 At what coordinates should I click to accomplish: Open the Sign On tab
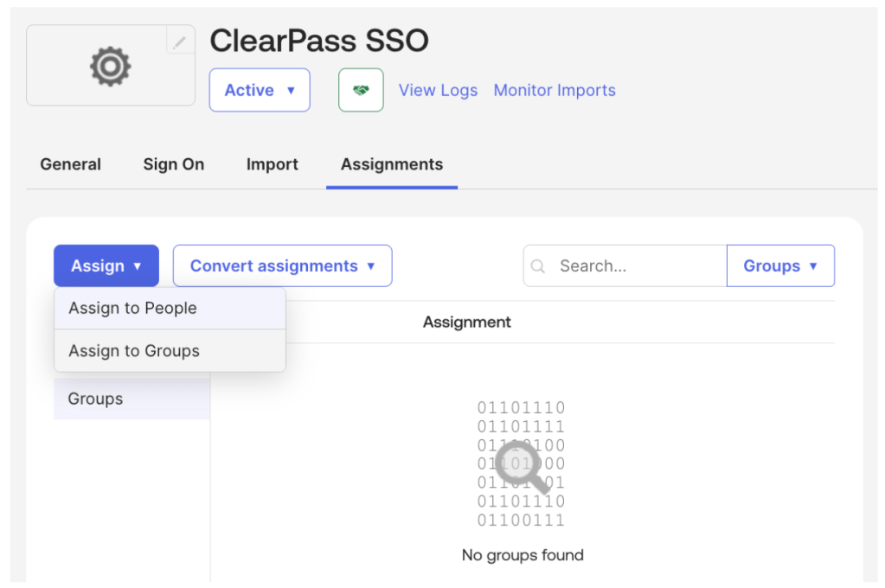pos(174,164)
